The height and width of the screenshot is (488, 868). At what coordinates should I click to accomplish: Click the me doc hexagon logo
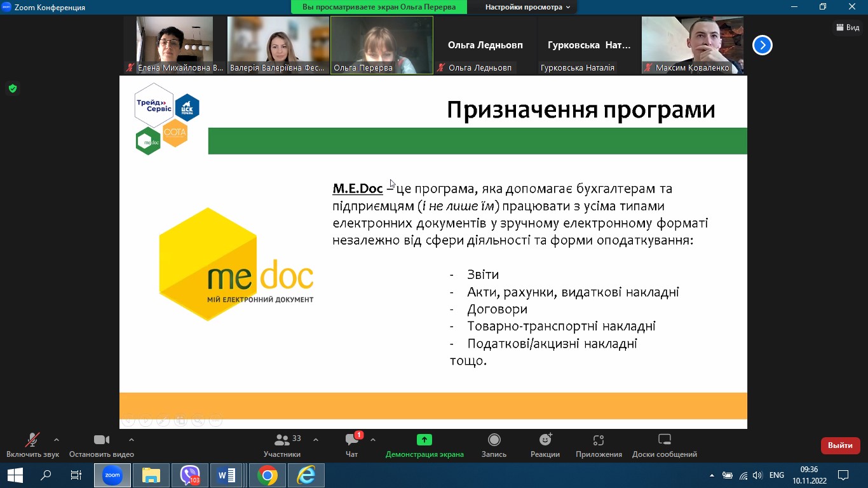point(236,264)
